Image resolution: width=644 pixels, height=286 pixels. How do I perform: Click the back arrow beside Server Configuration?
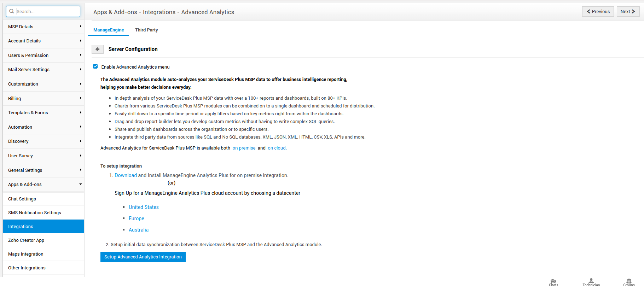coord(98,49)
